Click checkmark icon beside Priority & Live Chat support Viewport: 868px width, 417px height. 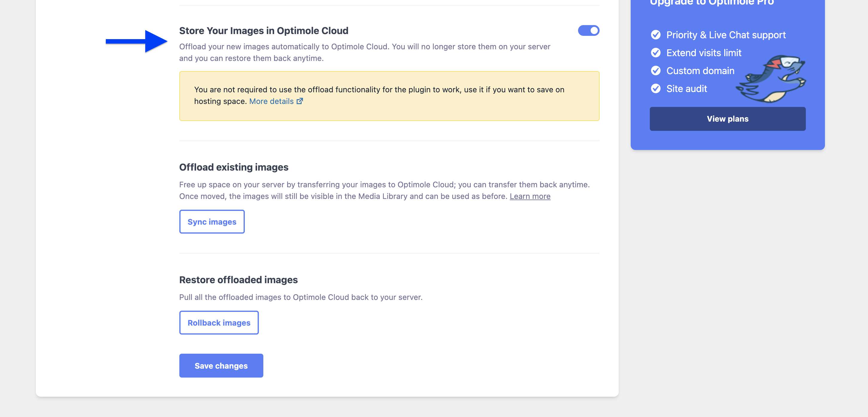pos(655,35)
